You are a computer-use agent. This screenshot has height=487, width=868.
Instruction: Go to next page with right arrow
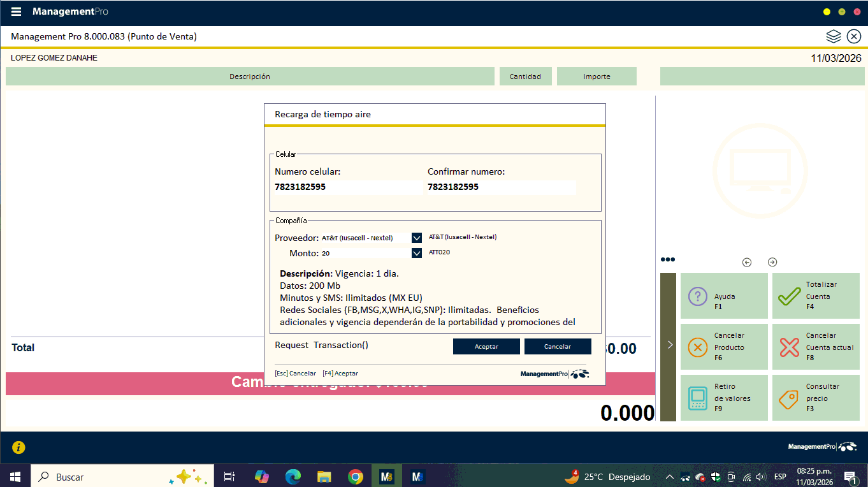[772, 262]
